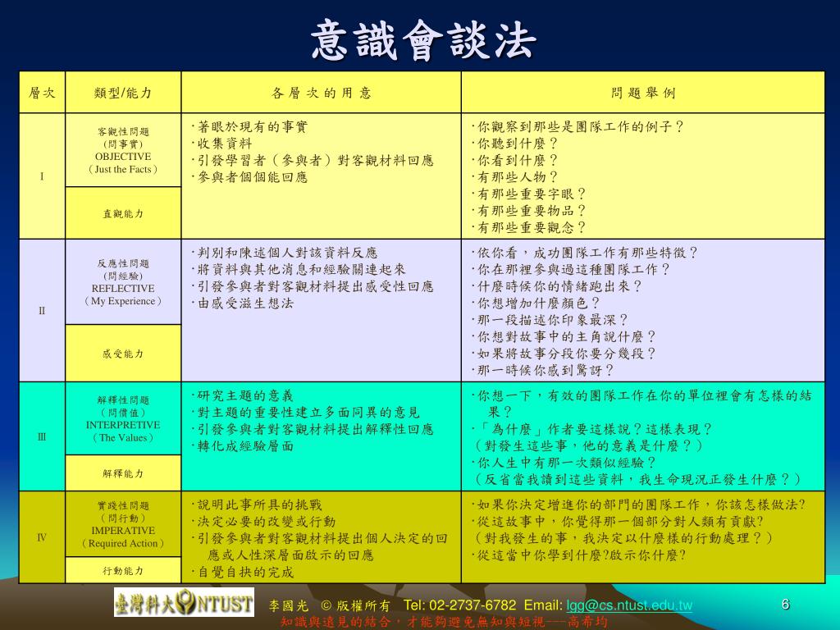
Task: Click the INTERPRETIVE (The Values) cell
Action: point(123,418)
